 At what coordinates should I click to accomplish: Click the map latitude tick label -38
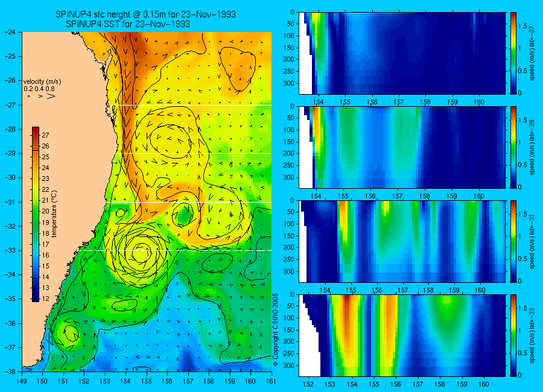pos(10,371)
